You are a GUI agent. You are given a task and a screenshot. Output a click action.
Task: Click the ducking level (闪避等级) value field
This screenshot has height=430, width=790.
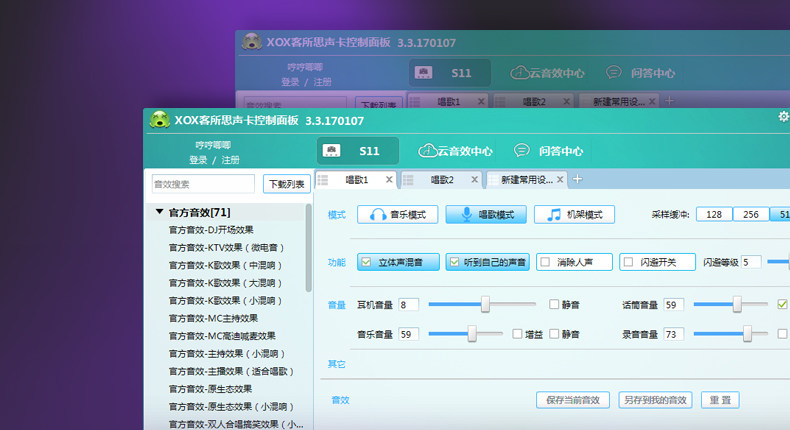(x=751, y=262)
